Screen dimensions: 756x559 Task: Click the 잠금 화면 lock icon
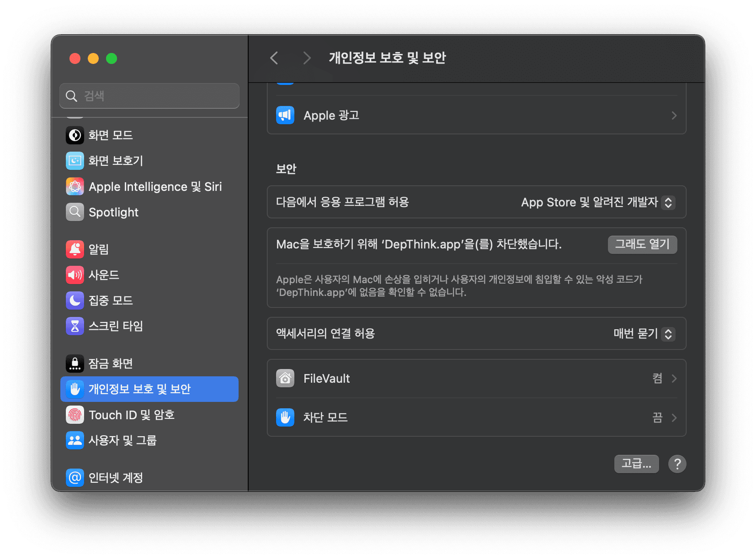(x=75, y=364)
